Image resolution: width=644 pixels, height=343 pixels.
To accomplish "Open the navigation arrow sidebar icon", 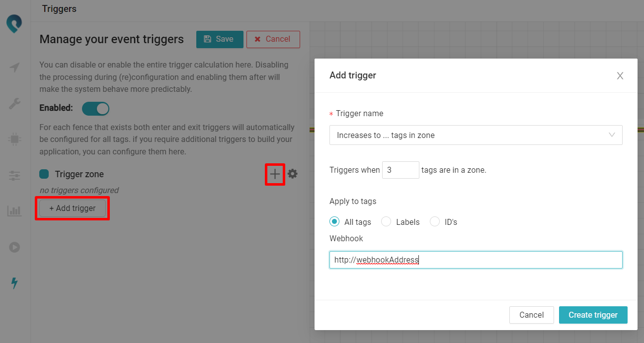I will [x=14, y=68].
